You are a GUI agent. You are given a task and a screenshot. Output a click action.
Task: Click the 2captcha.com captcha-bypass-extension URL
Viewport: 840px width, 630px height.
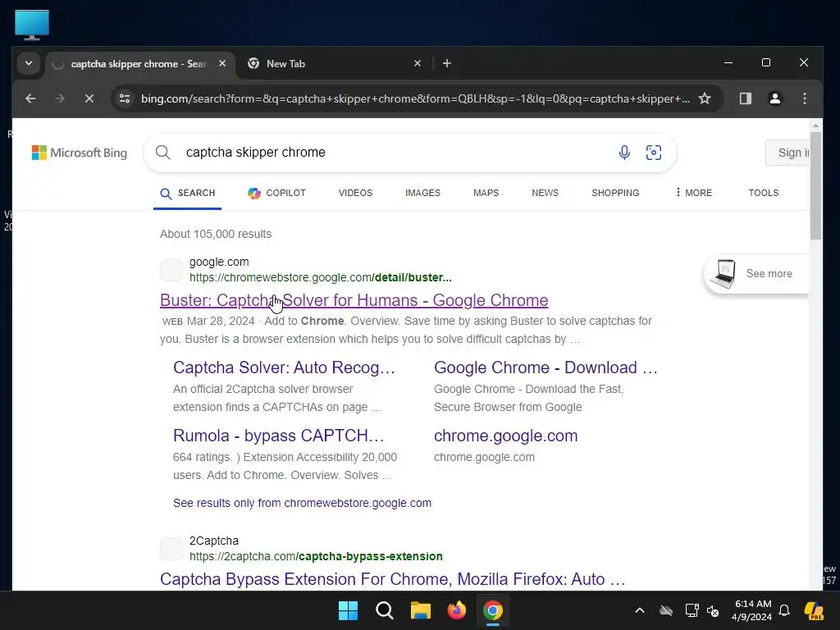coord(316,557)
